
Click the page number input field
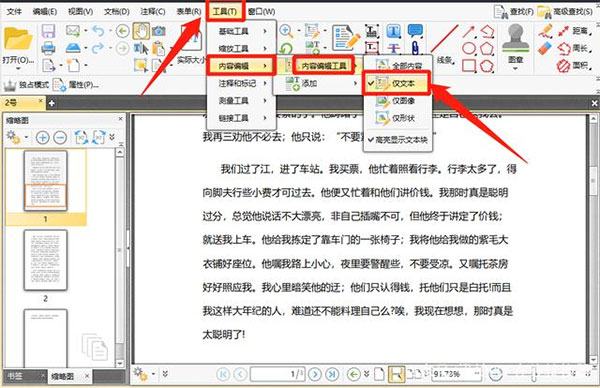(277, 374)
